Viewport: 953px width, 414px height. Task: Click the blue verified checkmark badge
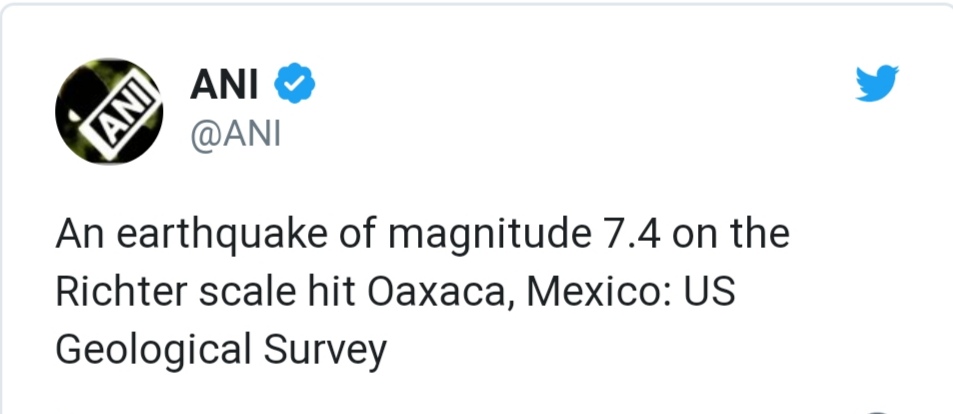(x=295, y=87)
